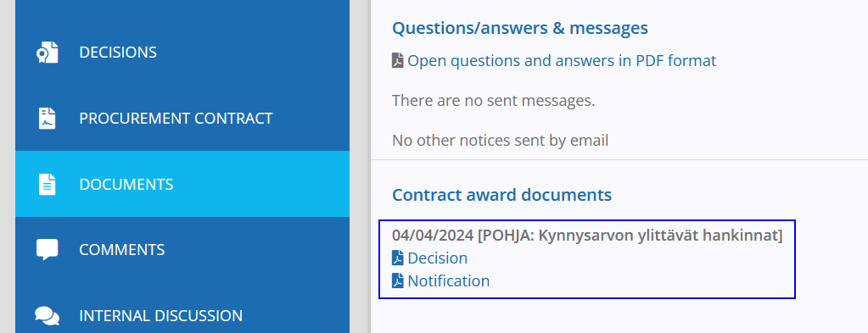Image resolution: width=868 pixels, height=333 pixels.
Task: Click the PDF icon next to Notification
Action: coord(397,281)
